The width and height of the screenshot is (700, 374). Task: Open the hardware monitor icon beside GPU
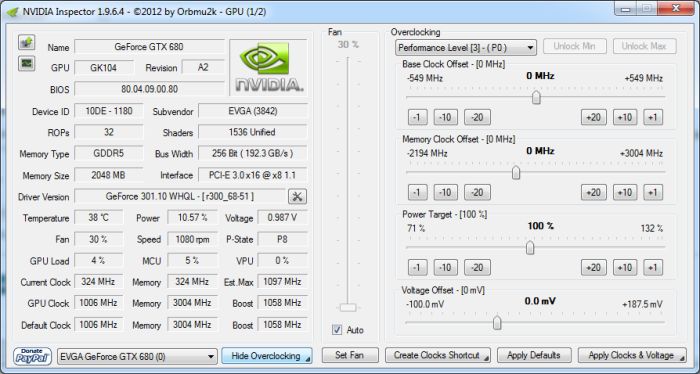click(27, 63)
